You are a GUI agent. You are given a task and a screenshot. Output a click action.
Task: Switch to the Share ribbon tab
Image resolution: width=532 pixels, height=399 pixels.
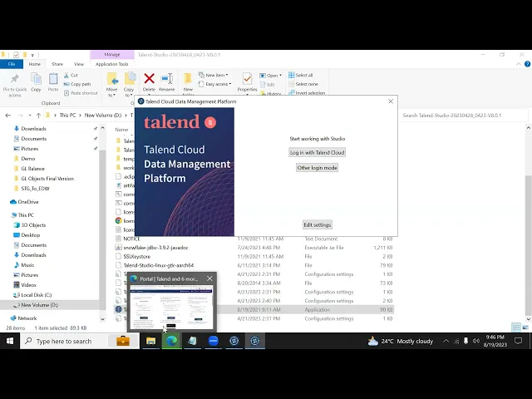pos(57,64)
